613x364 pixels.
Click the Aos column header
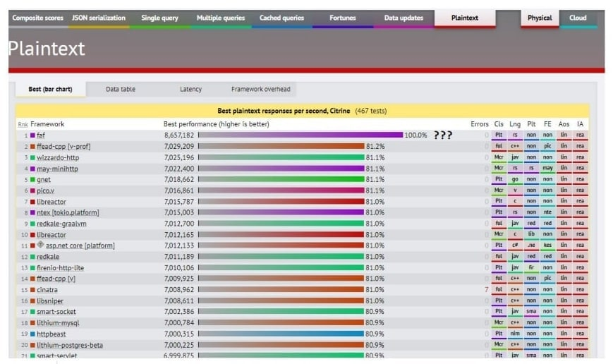coord(564,124)
